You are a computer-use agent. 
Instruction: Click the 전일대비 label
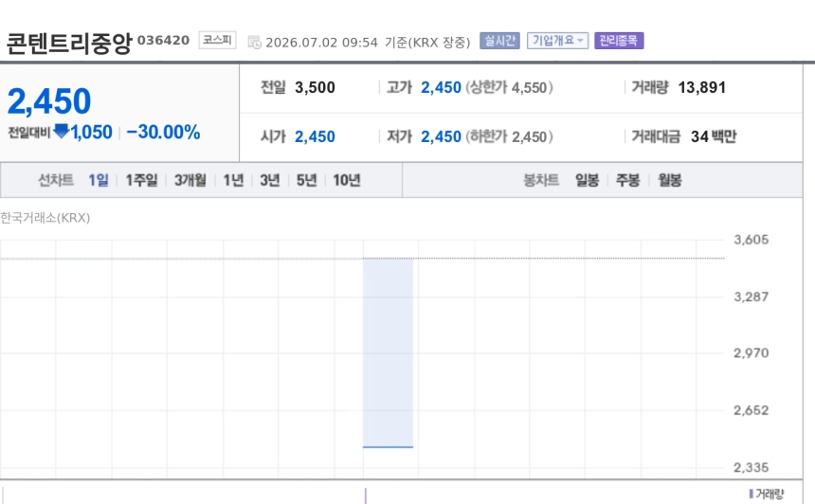coord(29,133)
